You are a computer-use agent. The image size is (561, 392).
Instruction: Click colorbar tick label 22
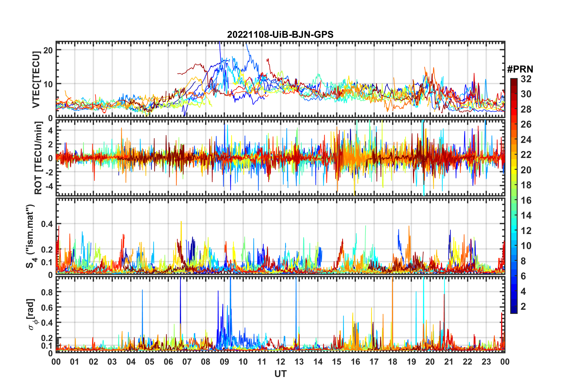pos(526,155)
